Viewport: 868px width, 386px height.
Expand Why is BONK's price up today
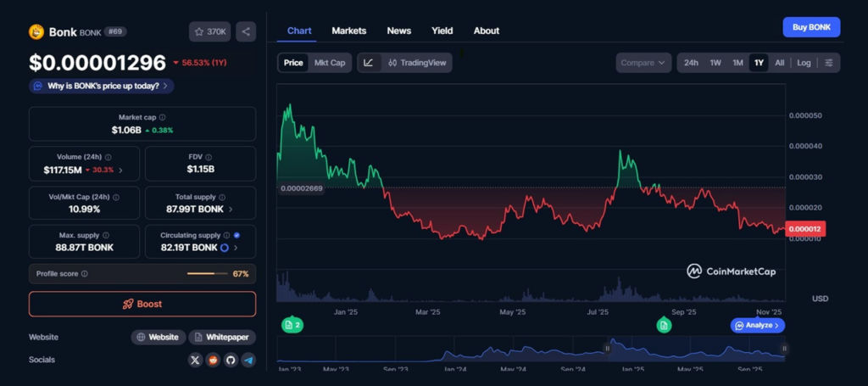tap(102, 86)
